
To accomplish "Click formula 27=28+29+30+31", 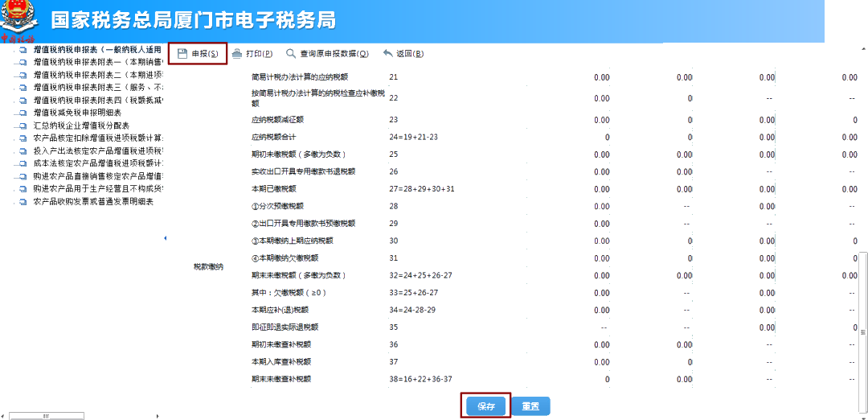I will tap(422, 189).
